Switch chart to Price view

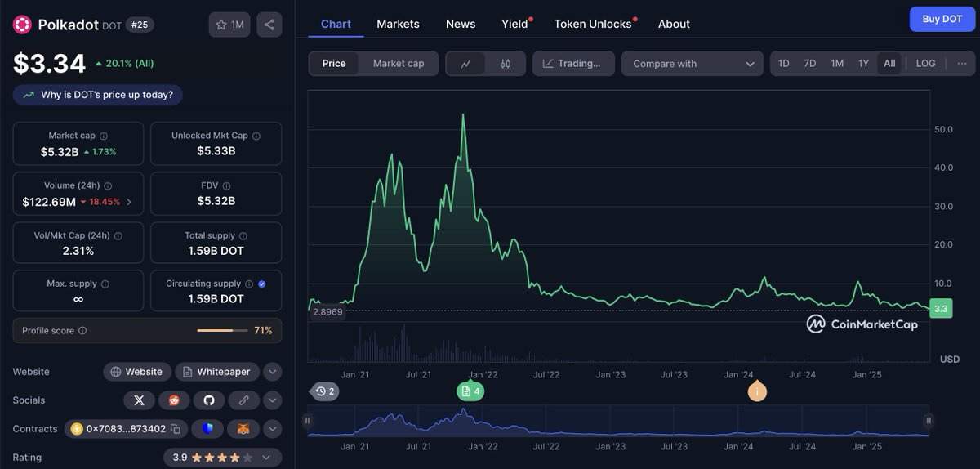pyautogui.click(x=334, y=64)
